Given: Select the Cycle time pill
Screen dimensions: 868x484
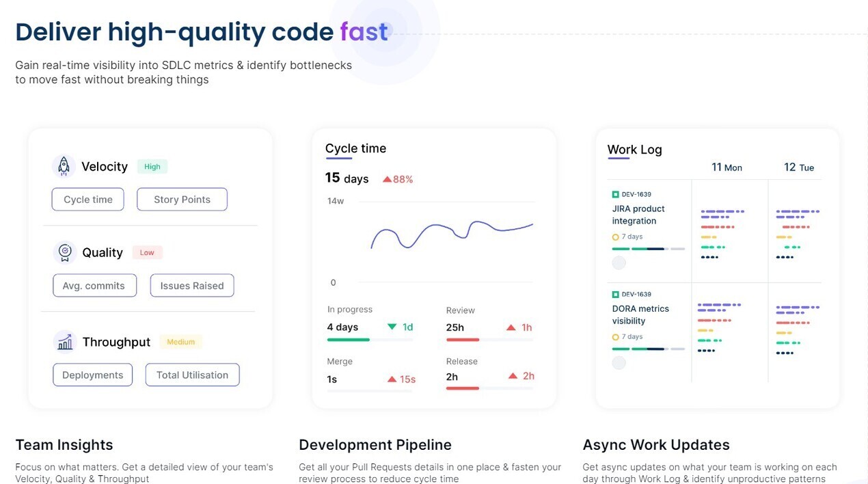Looking at the screenshot, I should (x=88, y=200).
